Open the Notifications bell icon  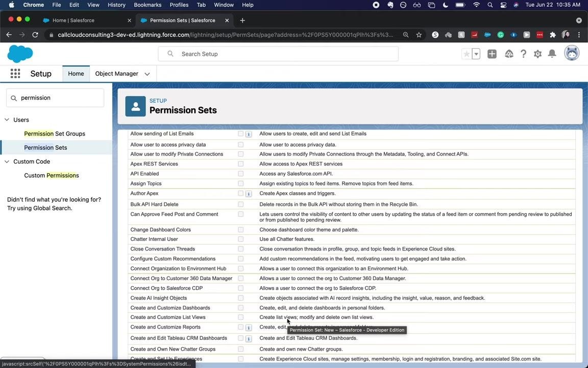coord(552,54)
